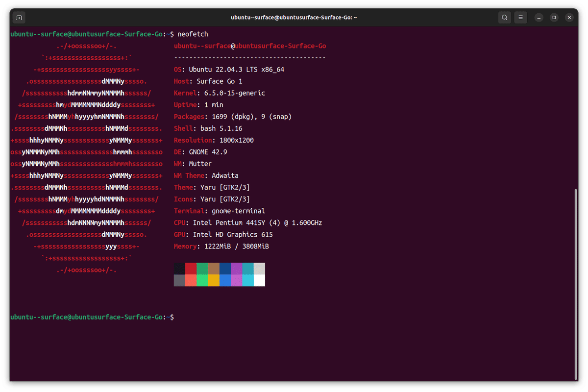This screenshot has height=392, width=588.
Task: Click the 'Host: Surface Go 1' line
Action: [x=208, y=81]
